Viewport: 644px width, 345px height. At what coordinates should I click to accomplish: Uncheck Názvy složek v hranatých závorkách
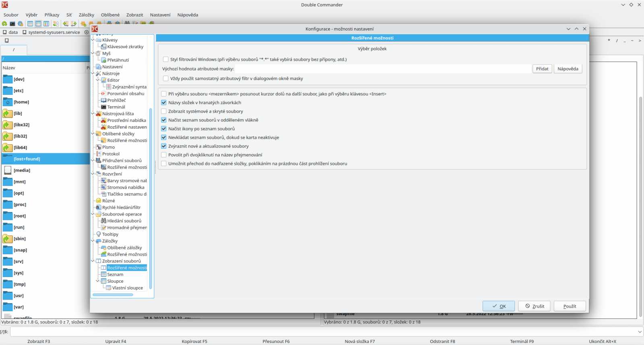tap(164, 103)
